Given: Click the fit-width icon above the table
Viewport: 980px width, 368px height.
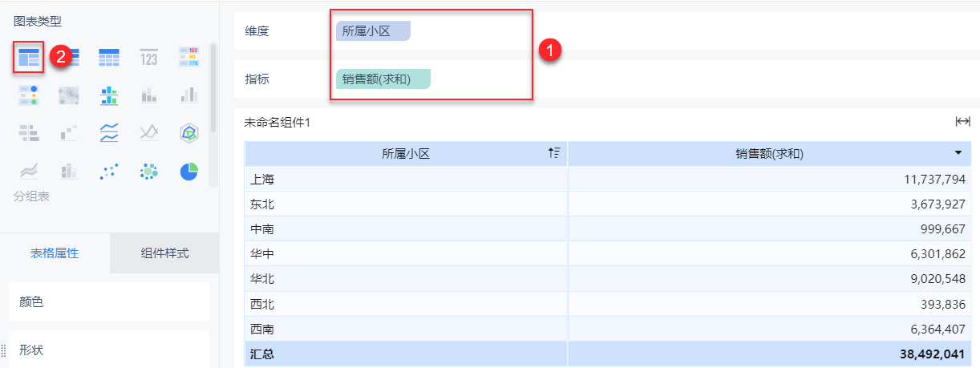Looking at the screenshot, I should pyautogui.click(x=962, y=121).
